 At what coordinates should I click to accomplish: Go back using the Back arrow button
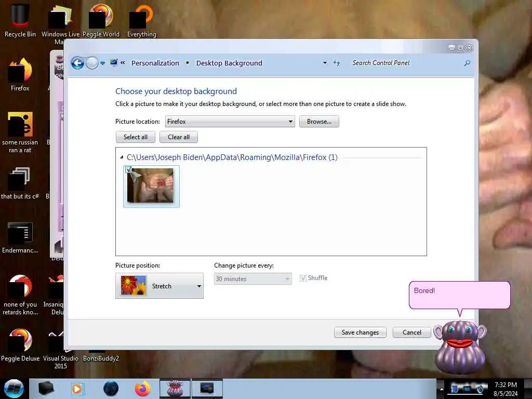pyautogui.click(x=77, y=63)
